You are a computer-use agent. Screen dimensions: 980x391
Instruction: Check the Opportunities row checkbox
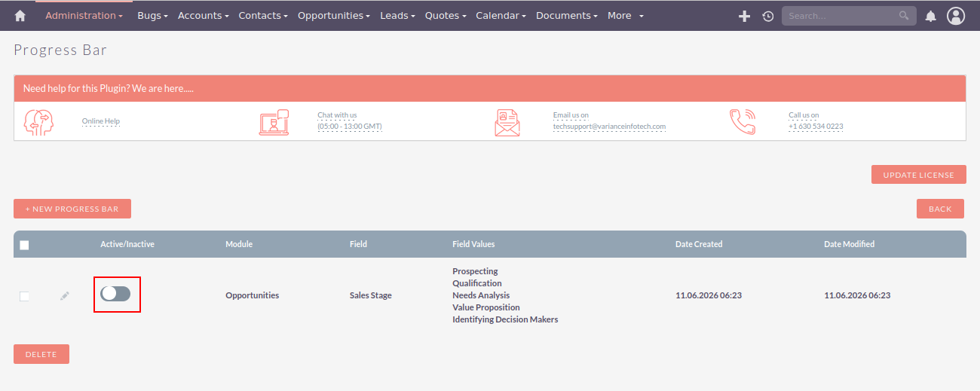tap(24, 296)
